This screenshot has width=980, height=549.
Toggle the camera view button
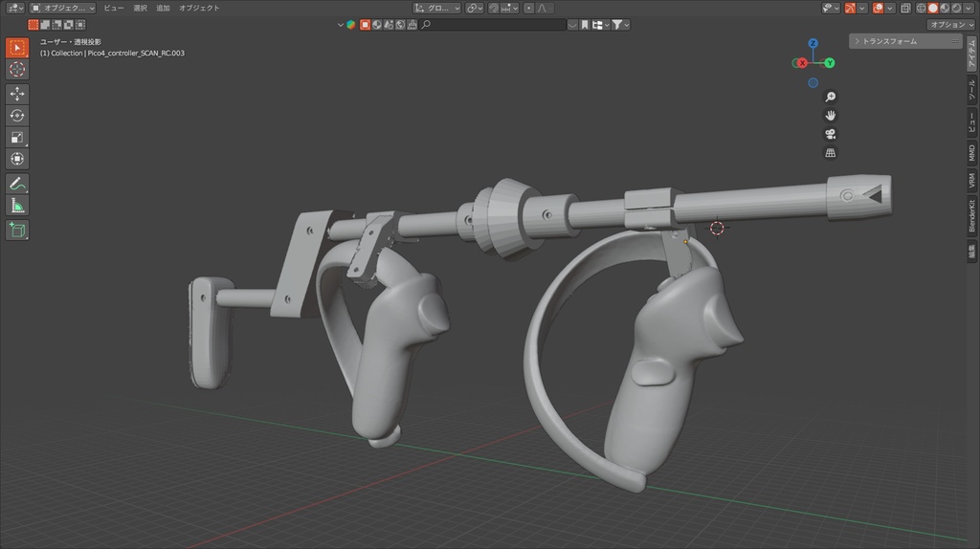(x=830, y=134)
